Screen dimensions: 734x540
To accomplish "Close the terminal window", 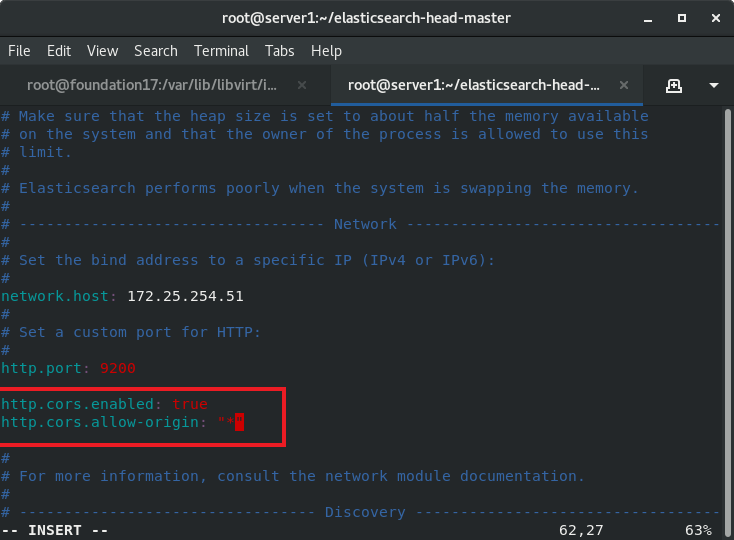I will [716, 18].
